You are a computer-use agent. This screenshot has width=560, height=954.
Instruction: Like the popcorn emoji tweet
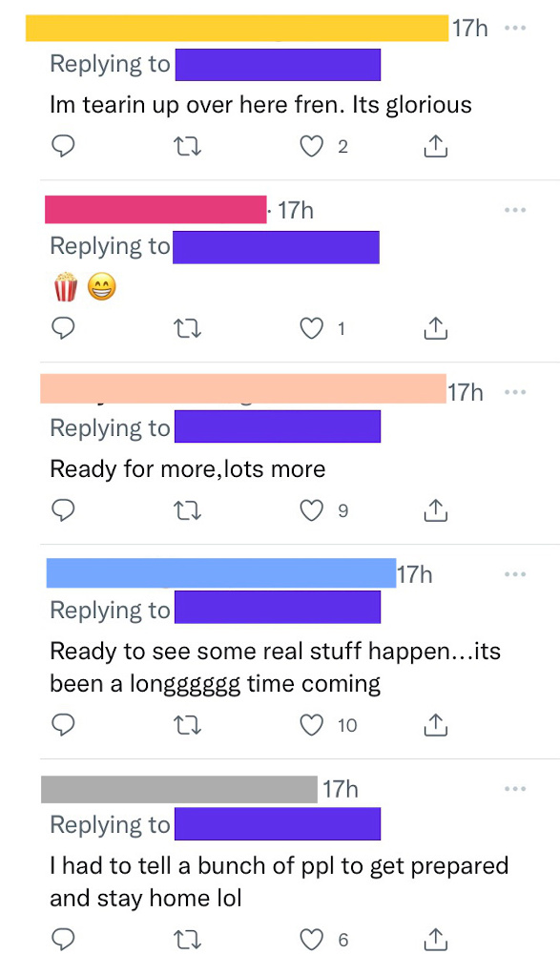tap(312, 328)
